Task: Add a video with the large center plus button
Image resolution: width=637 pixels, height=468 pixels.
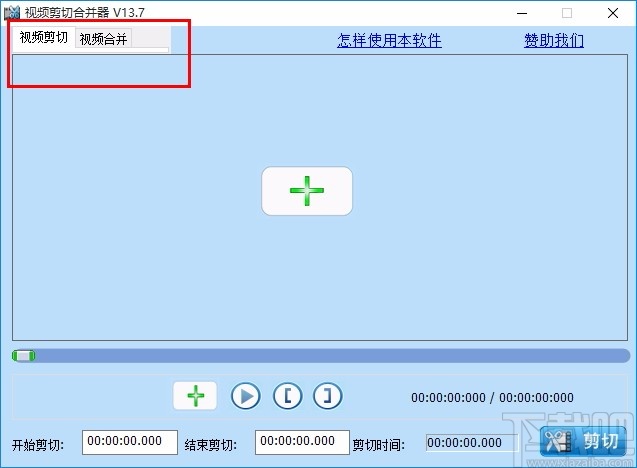Action: pos(307,191)
